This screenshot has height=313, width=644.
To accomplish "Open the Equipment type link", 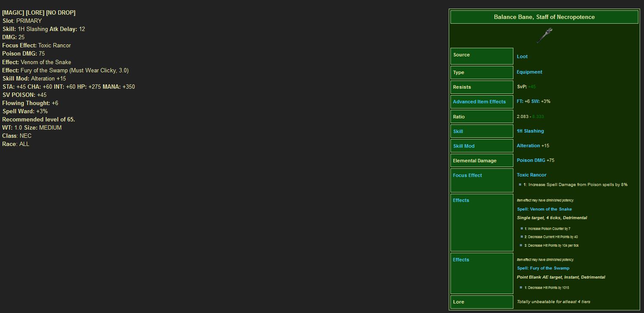I will 529,72.
